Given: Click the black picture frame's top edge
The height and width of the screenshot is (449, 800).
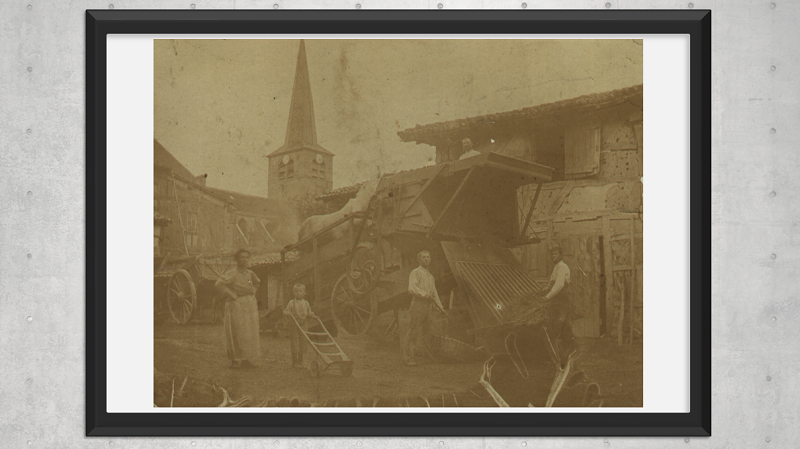Looking at the screenshot, I should point(398,22).
